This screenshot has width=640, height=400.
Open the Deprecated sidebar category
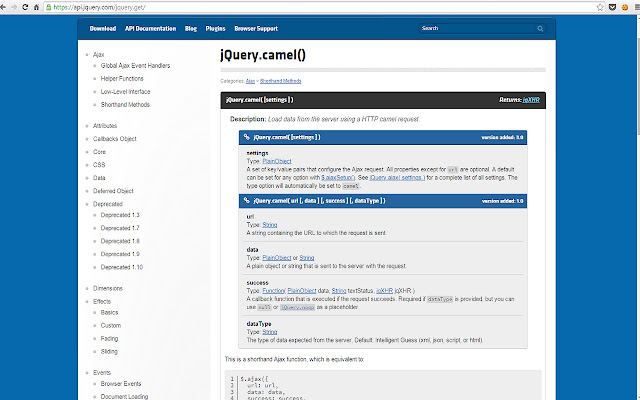[108, 204]
